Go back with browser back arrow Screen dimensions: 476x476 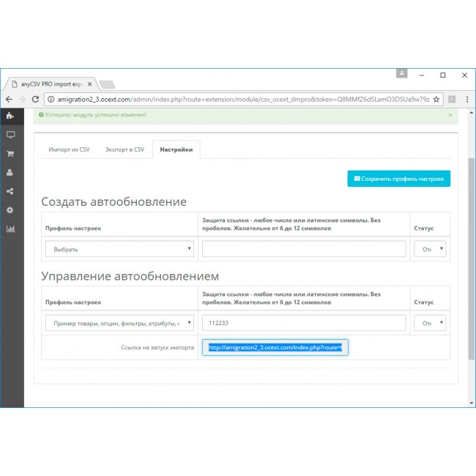tap(9, 99)
